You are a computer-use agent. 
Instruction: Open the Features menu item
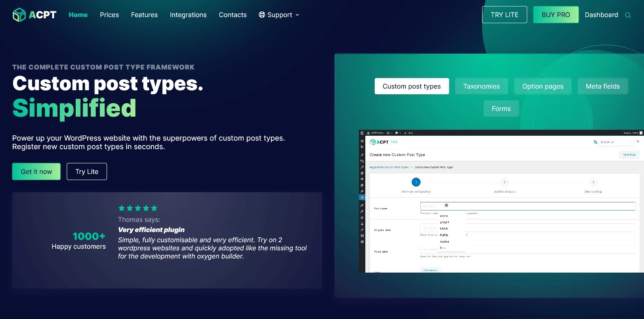144,15
